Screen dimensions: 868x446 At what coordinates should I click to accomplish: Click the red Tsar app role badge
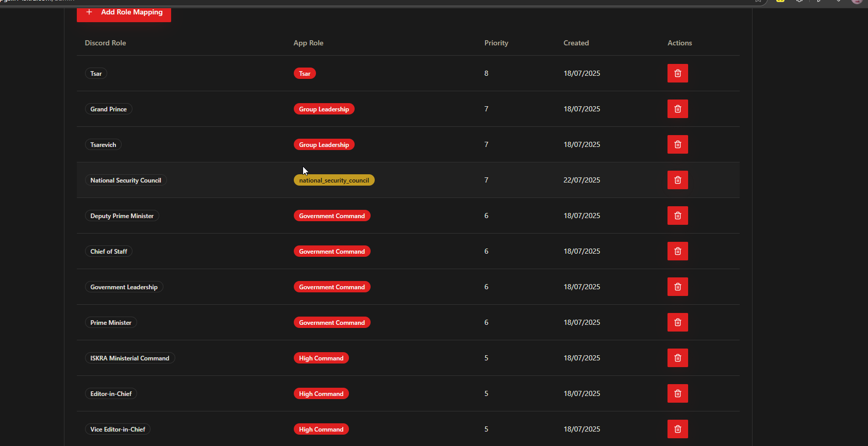[x=305, y=73]
